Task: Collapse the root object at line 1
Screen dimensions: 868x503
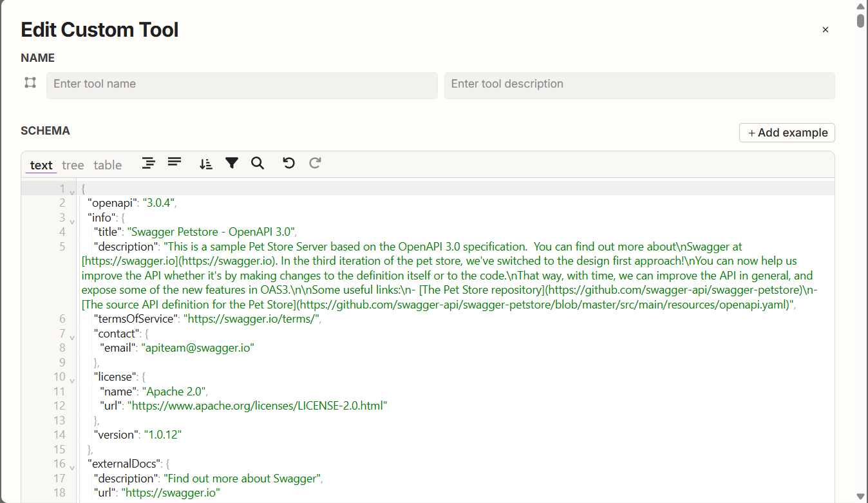Action: 72,192
